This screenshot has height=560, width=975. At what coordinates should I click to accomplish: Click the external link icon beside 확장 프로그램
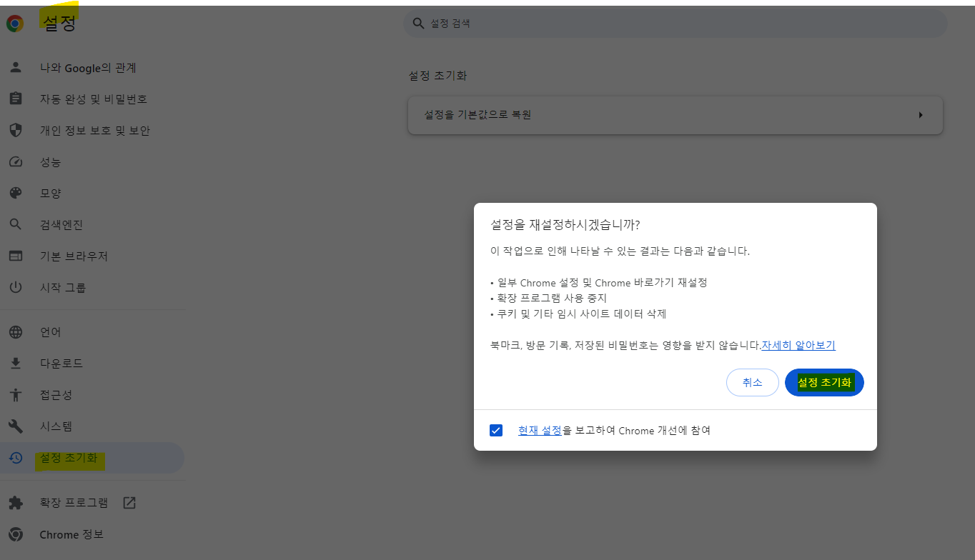(129, 503)
